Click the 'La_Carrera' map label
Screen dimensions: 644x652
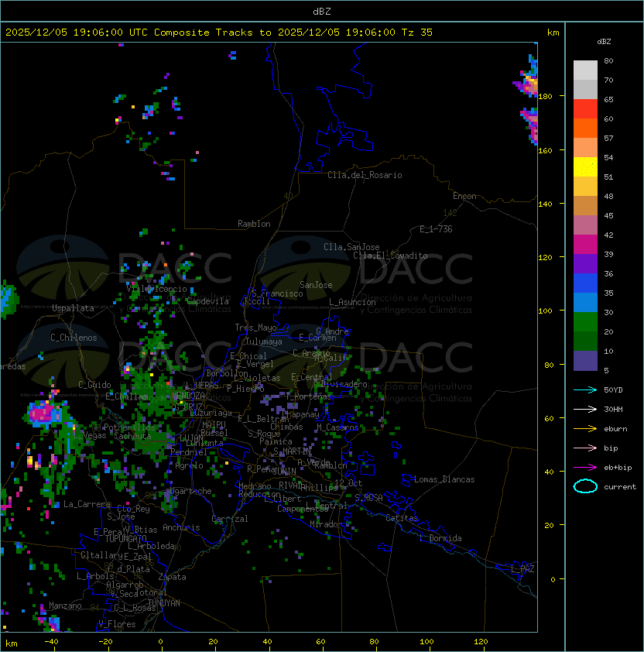pyautogui.click(x=87, y=504)
